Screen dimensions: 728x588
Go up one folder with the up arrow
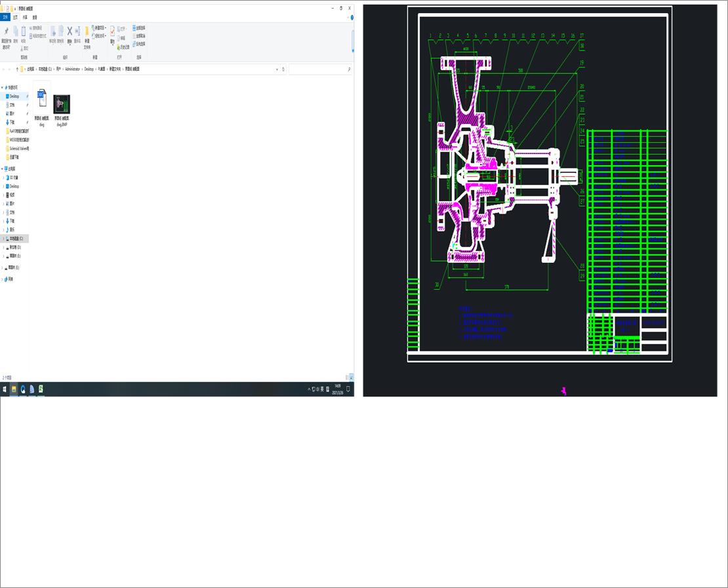click(17, 69)
